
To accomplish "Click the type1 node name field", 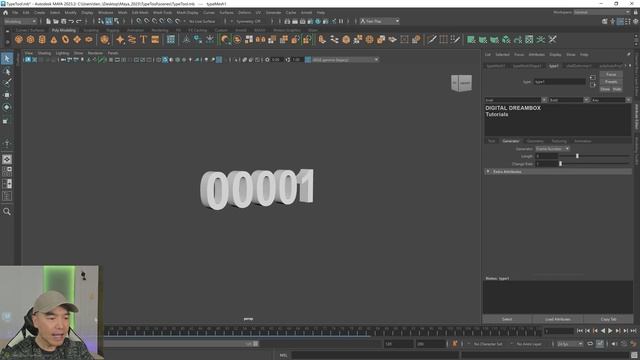I will click(x=560, y=82).
